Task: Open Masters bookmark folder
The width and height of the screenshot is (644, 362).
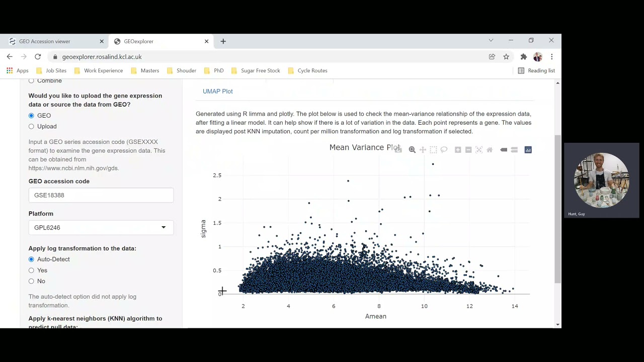Action: coord(145,70)
